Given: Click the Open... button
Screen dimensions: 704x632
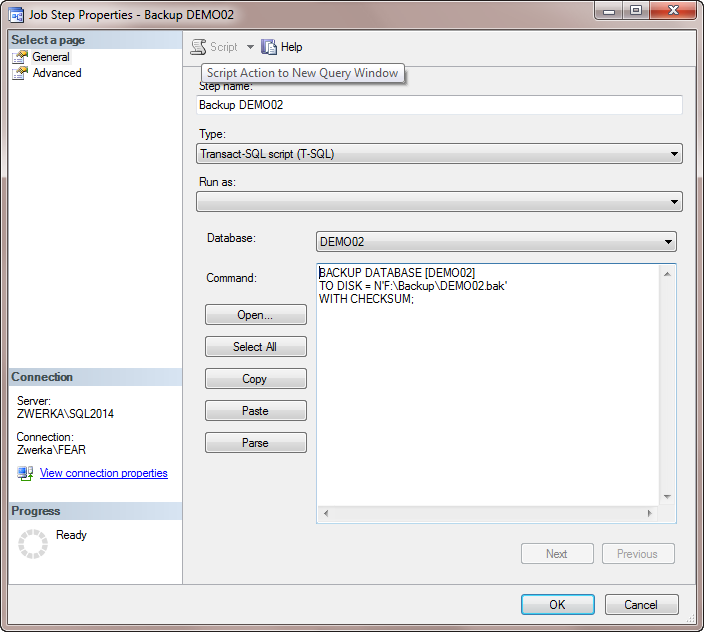Looking at the screenshot, I should 255,315.
